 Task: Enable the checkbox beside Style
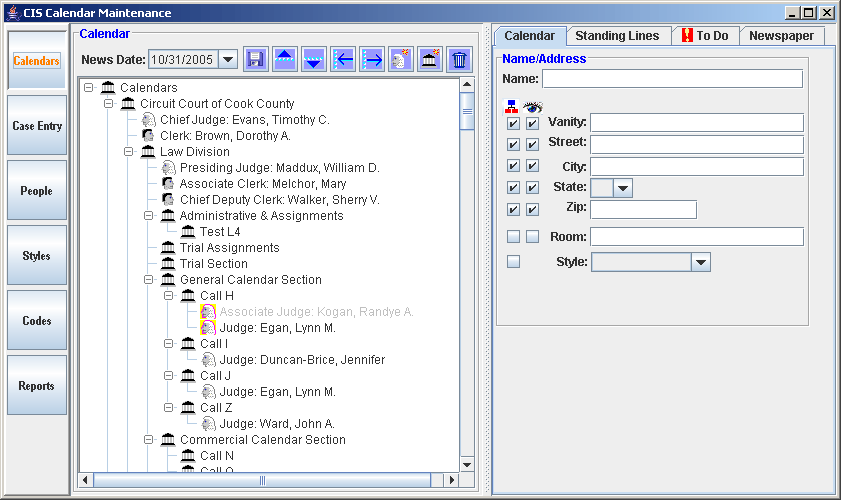[x=513, y=261]
